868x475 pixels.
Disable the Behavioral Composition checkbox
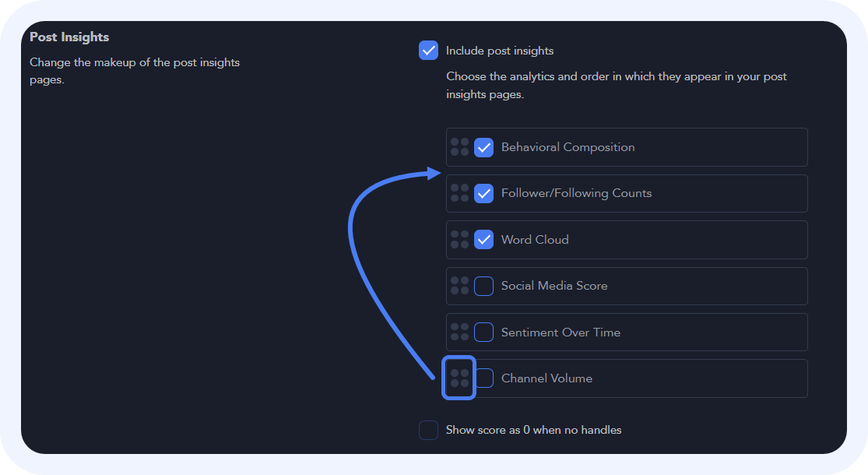point(484,147)
